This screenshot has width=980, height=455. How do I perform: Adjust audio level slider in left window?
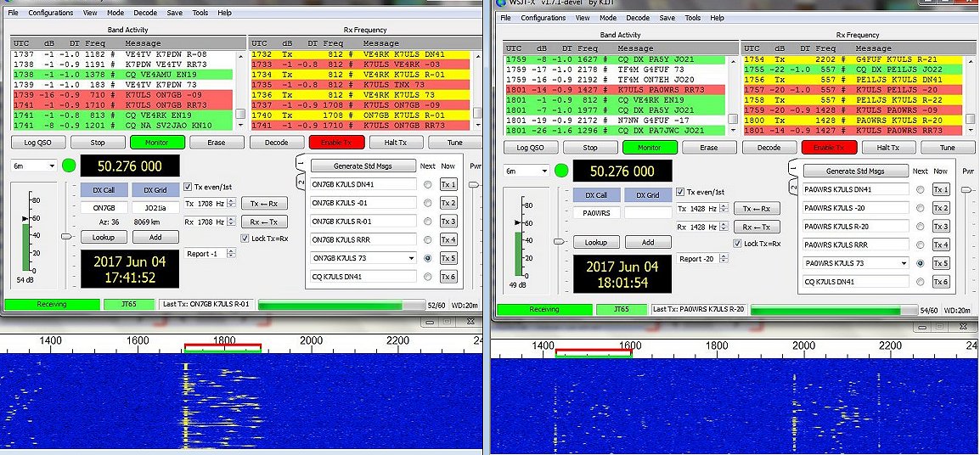(65, 236)
